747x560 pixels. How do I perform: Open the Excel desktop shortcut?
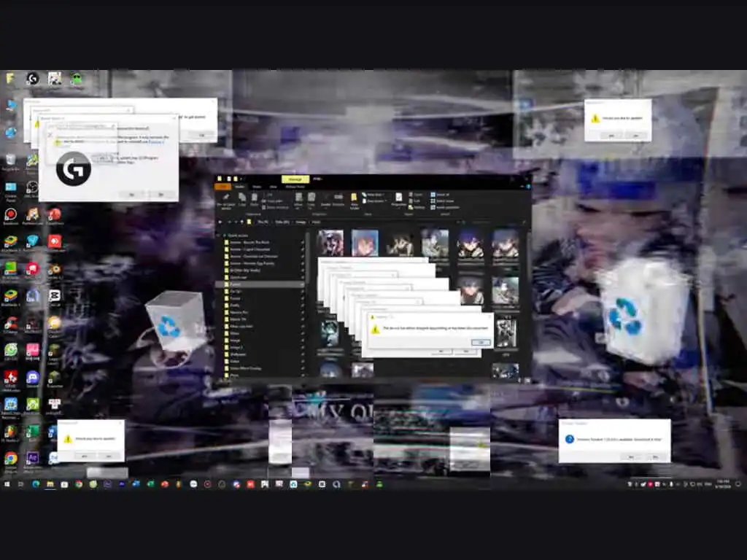click(x=32, y=433)
